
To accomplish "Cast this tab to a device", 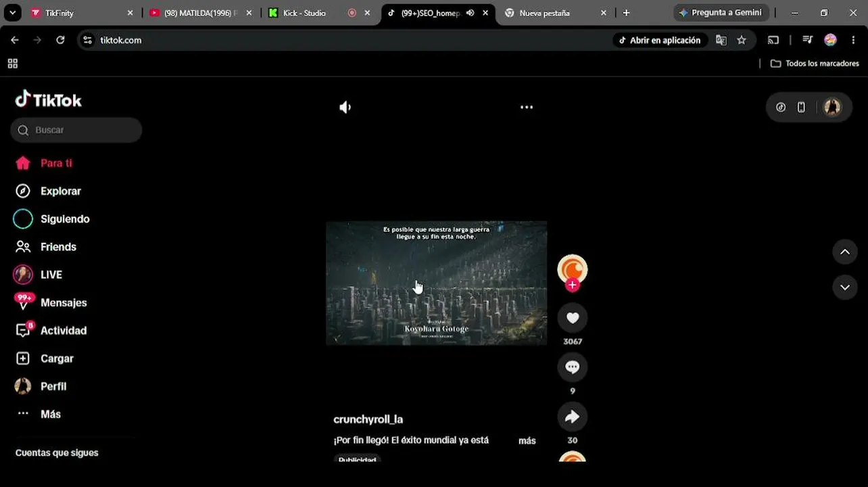I will tap(773, 40).
